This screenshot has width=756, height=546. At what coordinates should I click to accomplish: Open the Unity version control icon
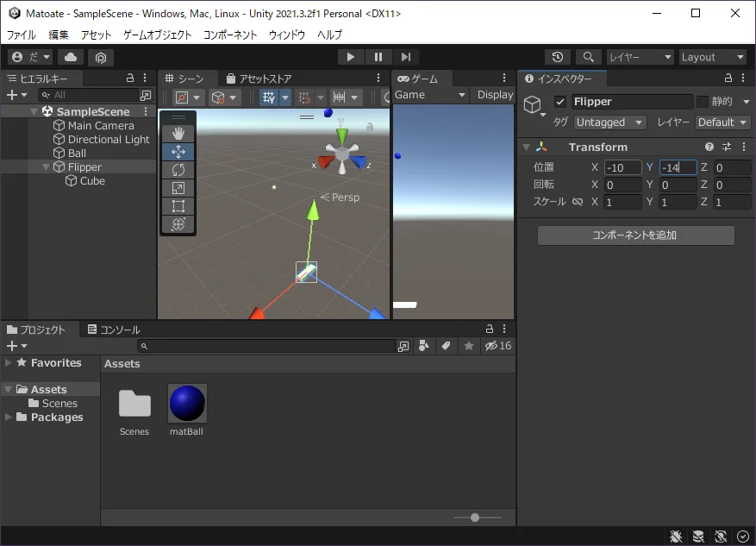pyautogui.click(x=101, y=58)
